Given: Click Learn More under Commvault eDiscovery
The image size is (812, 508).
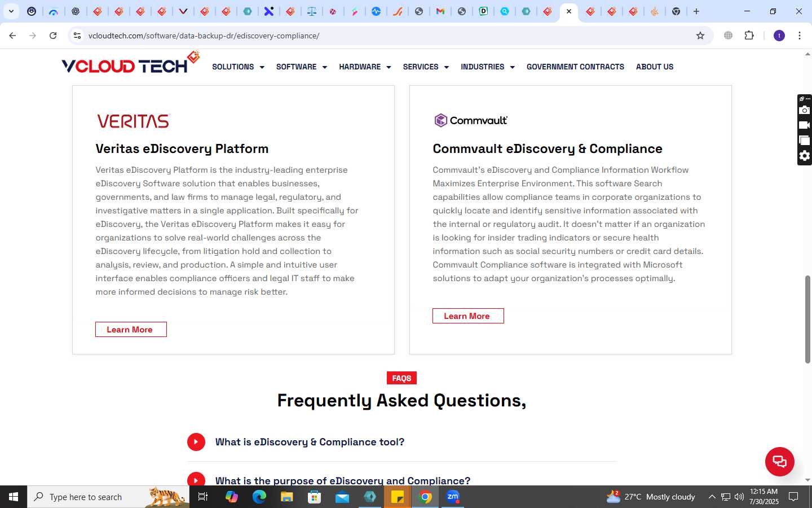Looking at the screenshot, I should click(x=468, y=316).
